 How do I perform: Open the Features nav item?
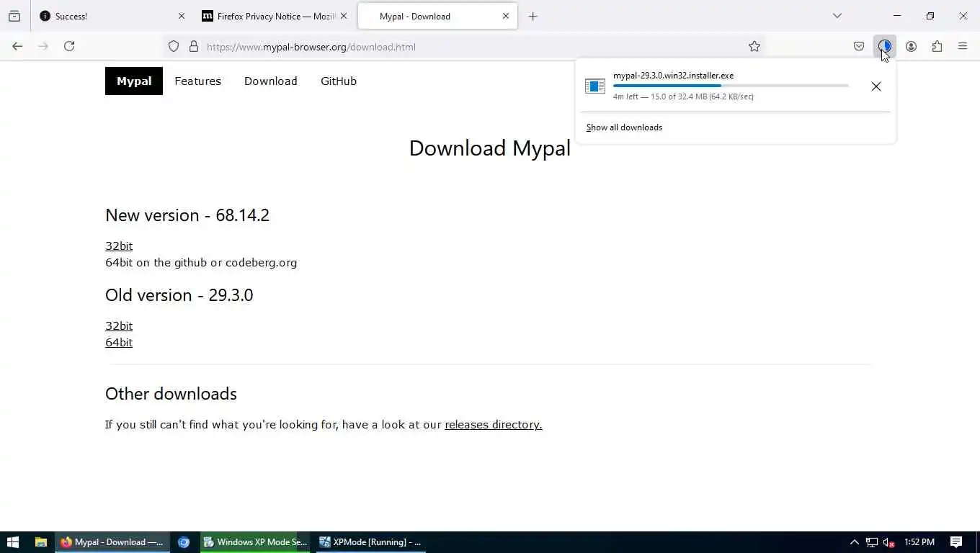197,81
